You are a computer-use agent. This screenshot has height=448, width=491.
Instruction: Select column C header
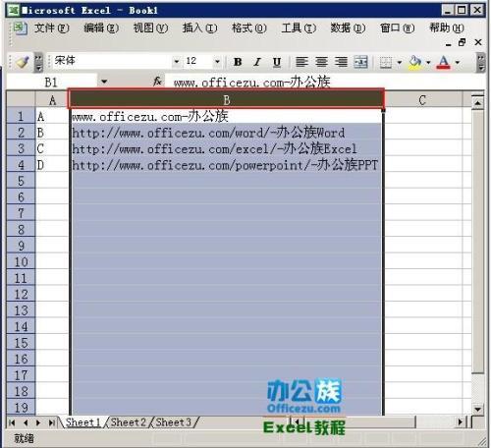(x=422, y=100)
